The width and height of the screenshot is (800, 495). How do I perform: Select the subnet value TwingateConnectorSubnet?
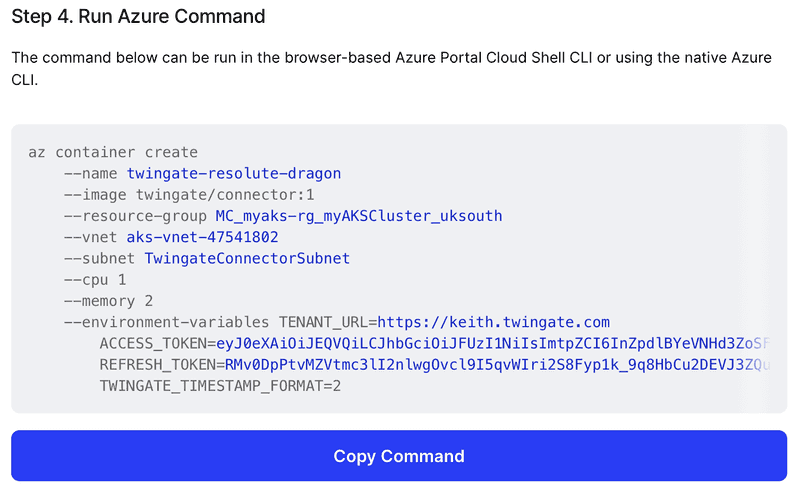(x=247, y=258)
